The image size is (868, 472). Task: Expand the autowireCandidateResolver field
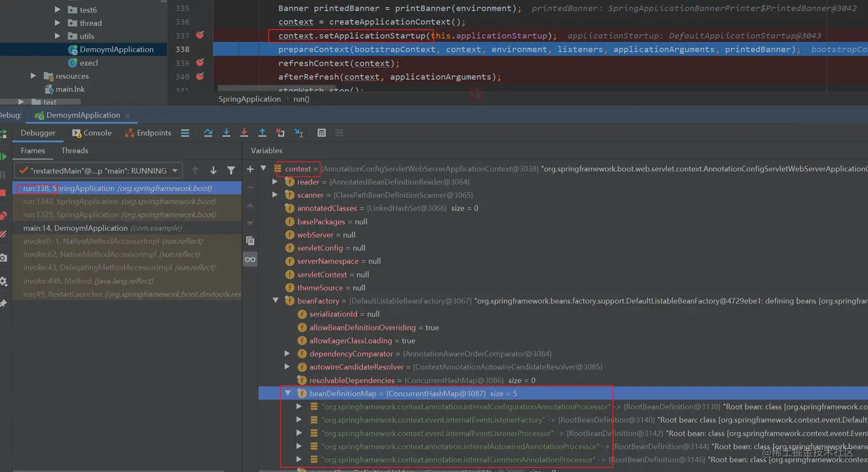click(x=287, y=367)
